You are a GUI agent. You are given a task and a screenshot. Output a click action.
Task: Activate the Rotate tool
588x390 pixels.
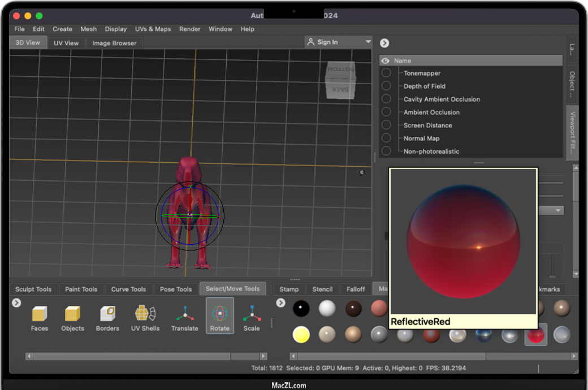coord(220,317)
